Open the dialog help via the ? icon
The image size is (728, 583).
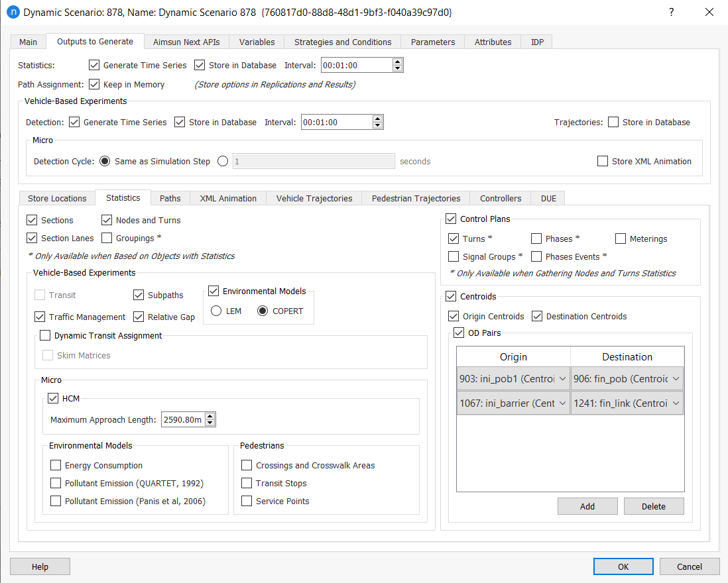pos(671,13)
